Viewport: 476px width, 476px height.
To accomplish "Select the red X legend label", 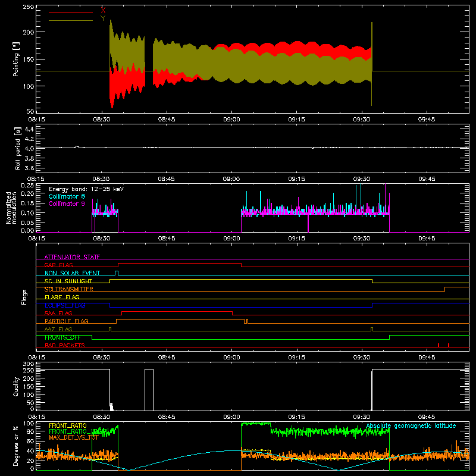I will click(x=103, y=11).
